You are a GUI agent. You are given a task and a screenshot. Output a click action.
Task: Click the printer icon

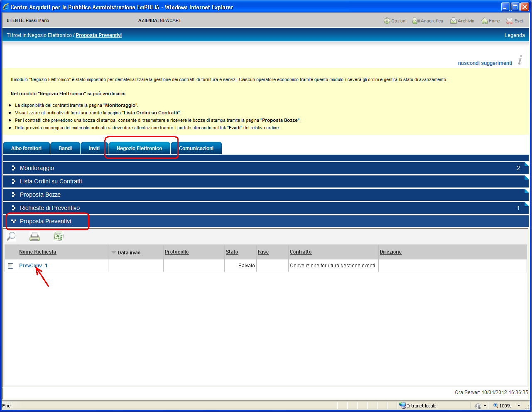coord(35,237)
